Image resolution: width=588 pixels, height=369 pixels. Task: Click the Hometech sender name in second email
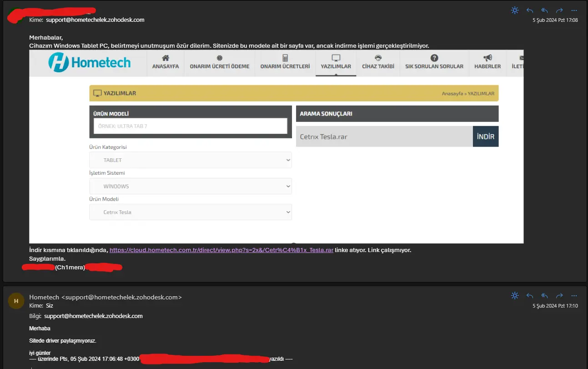(45, 297)
